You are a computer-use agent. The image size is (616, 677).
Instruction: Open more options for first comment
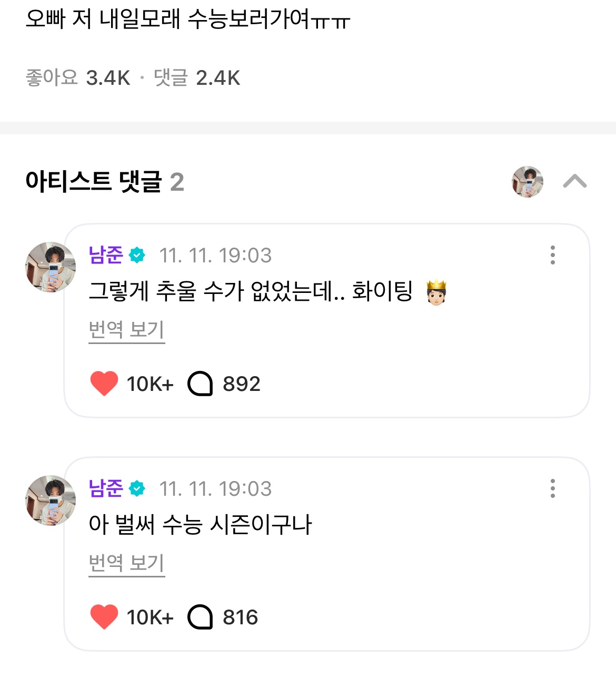552,255
